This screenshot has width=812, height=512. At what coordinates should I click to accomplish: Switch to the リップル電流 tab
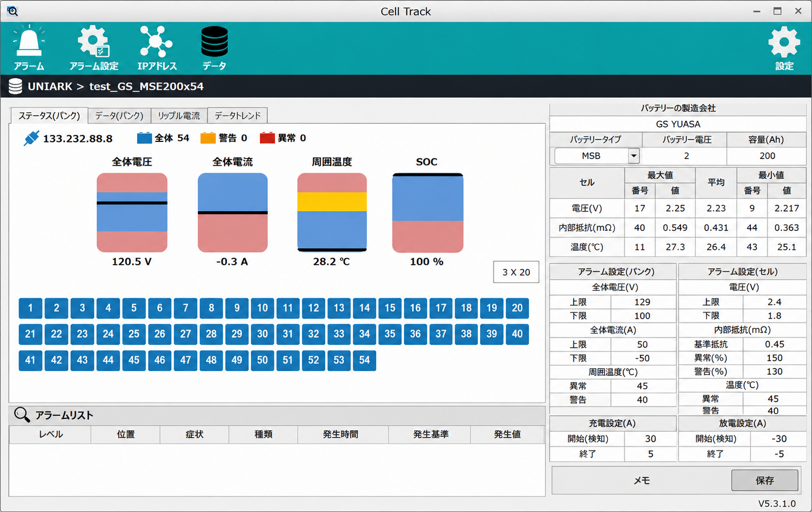179,115
